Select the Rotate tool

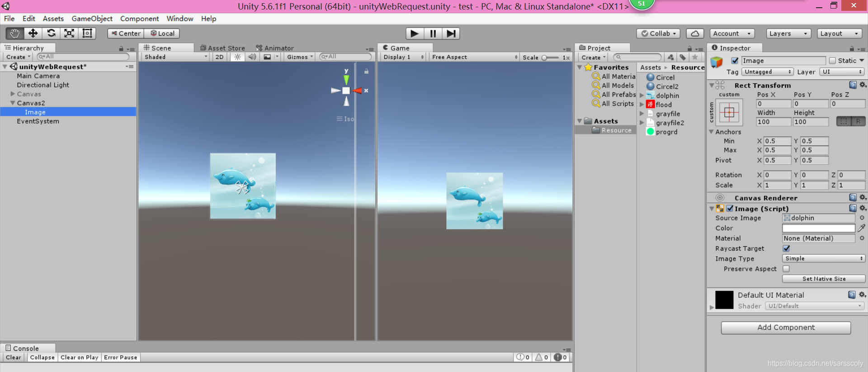click(x=51, y=33)
